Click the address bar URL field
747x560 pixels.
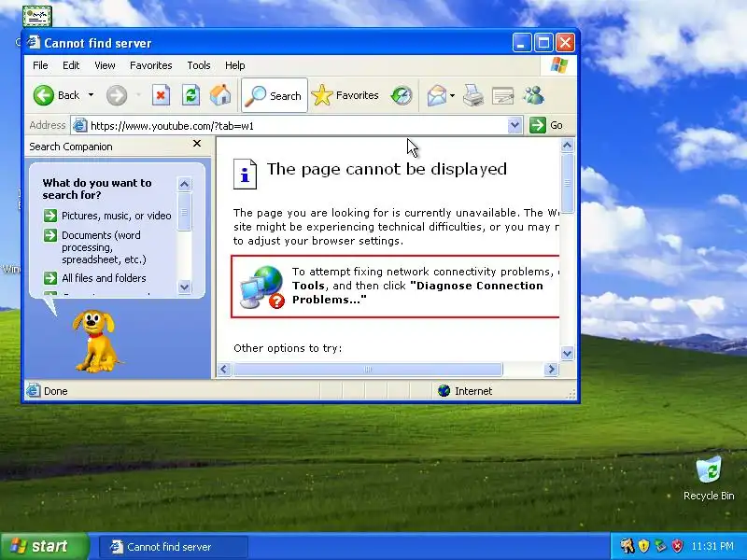pos(298,126)
